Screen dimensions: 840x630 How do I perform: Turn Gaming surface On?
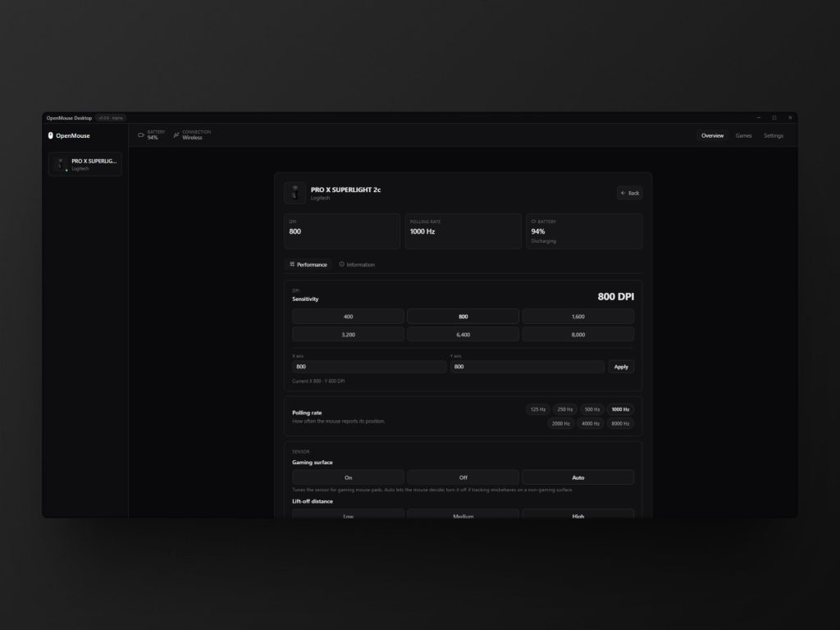click(x=348, y=477)
